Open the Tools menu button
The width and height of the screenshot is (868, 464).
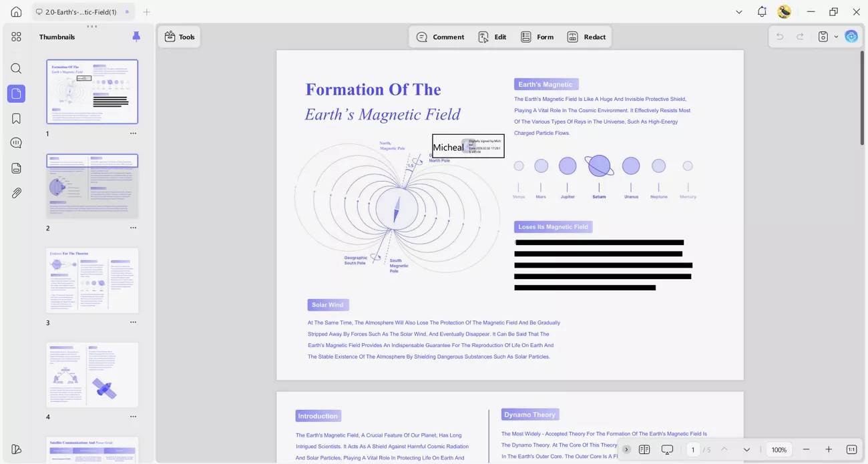coord(179,37)
